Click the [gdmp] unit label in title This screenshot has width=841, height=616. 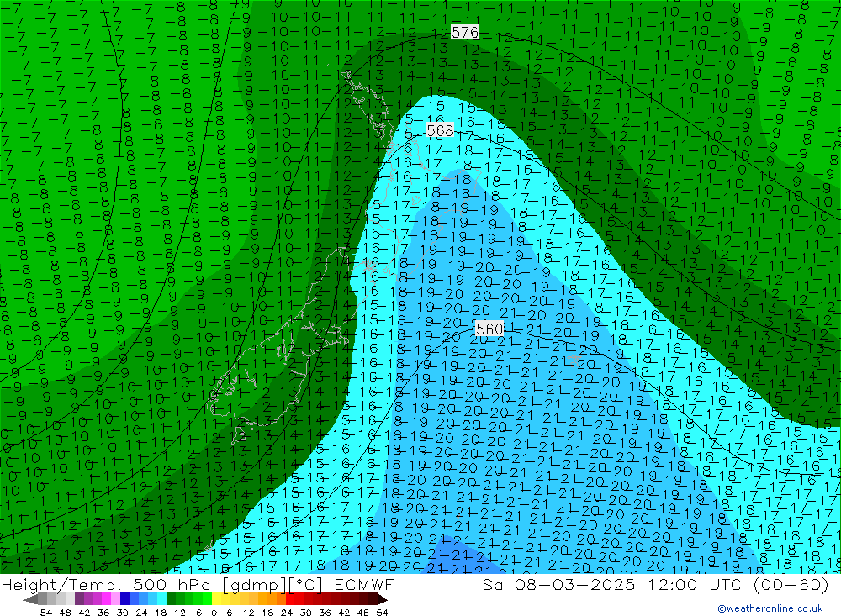point(254,585)
